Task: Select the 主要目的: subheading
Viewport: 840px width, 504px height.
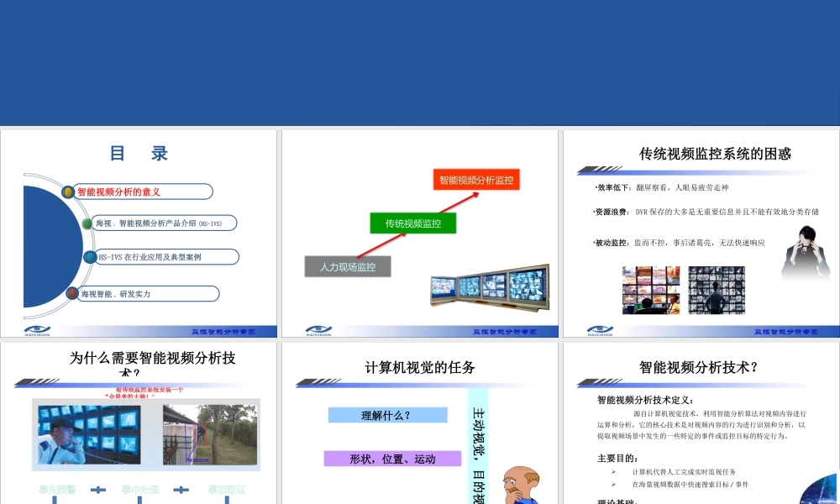Action: pos(617,459)
